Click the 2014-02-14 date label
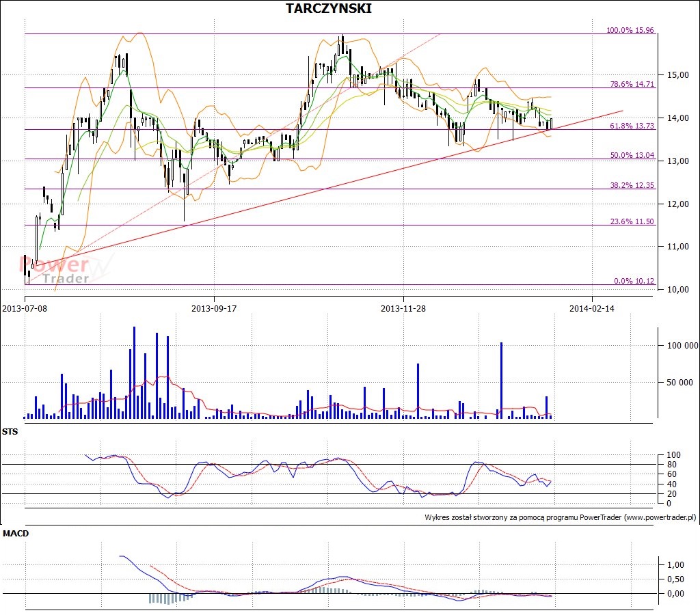The width and height of the screenshot is (700, 615). coord(592,308)
